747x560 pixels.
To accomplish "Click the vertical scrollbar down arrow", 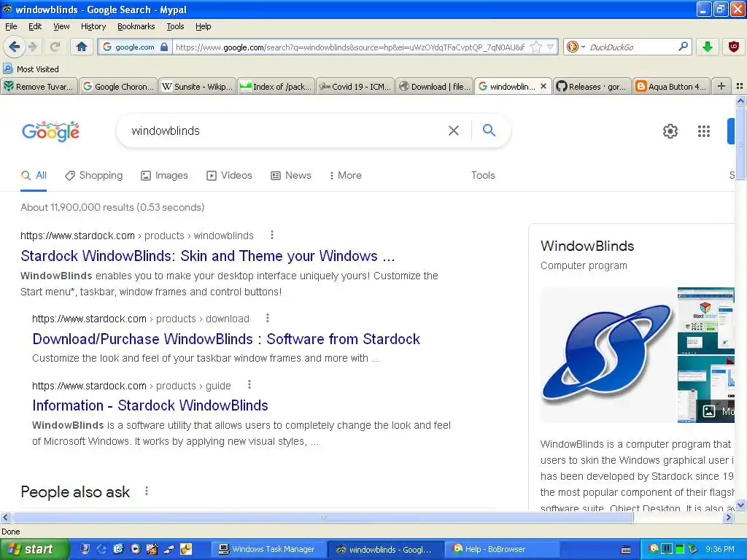I will point(740,505).
